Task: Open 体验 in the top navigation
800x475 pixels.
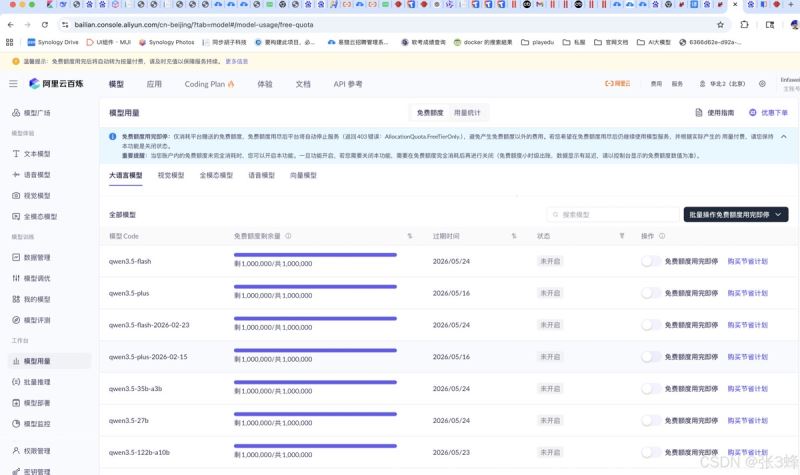Action: coord(265,84)
